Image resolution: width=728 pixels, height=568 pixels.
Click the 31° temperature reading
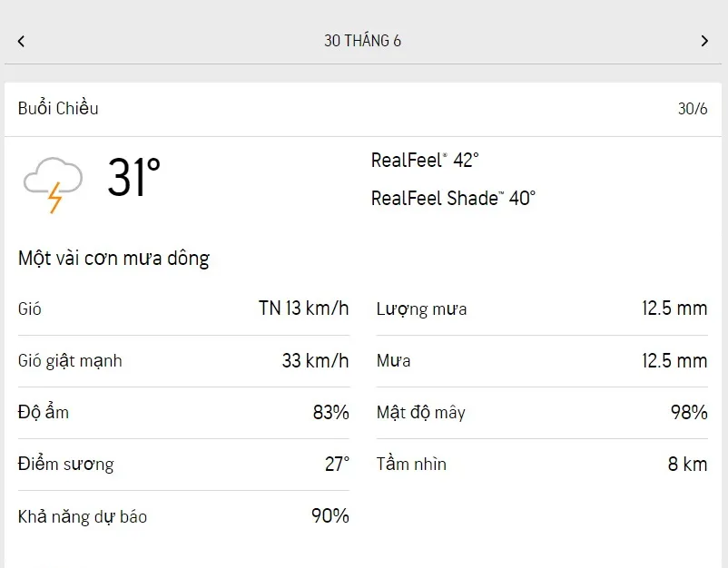pyautogui.click(x=133, y=177)
